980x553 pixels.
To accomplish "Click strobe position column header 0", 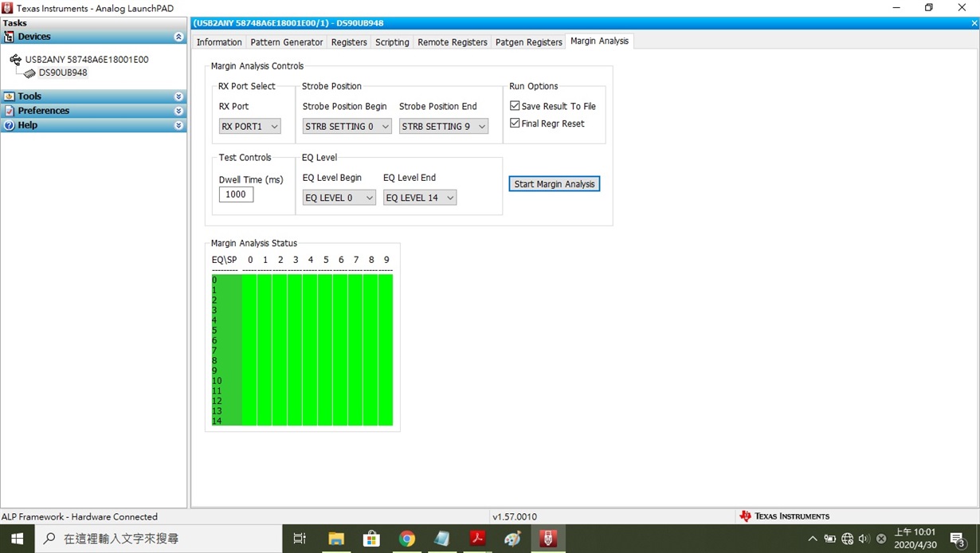I will (x=250, y=260).
